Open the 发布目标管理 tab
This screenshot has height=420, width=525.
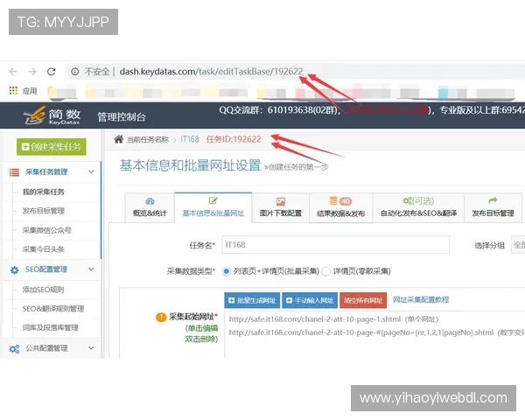click(x=493, y=207)
